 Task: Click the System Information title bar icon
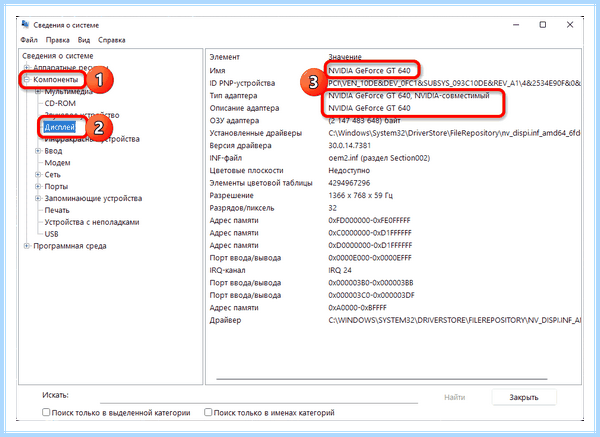[26, 24]
